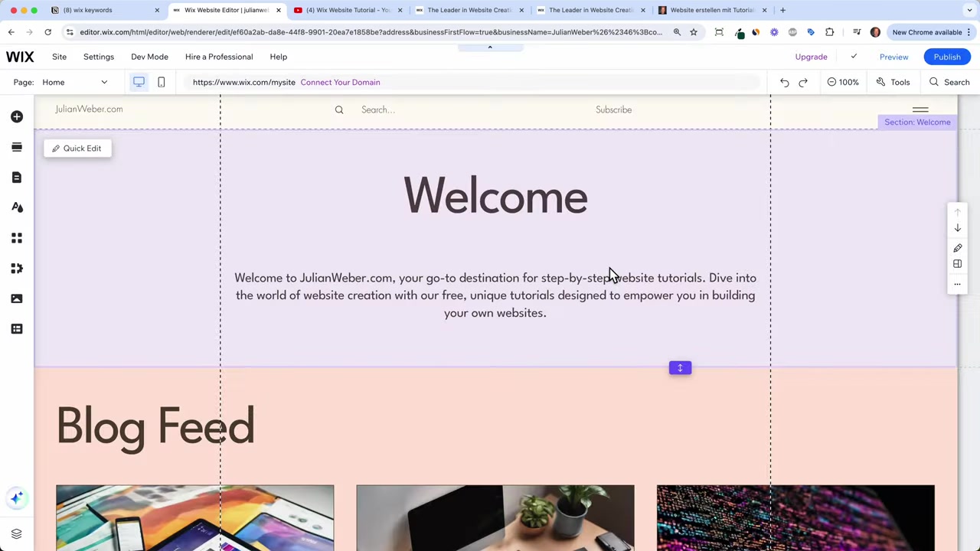Screen dimensions: 980x551
Task: Move section up arrow
Action: click(x=957, y=212)
